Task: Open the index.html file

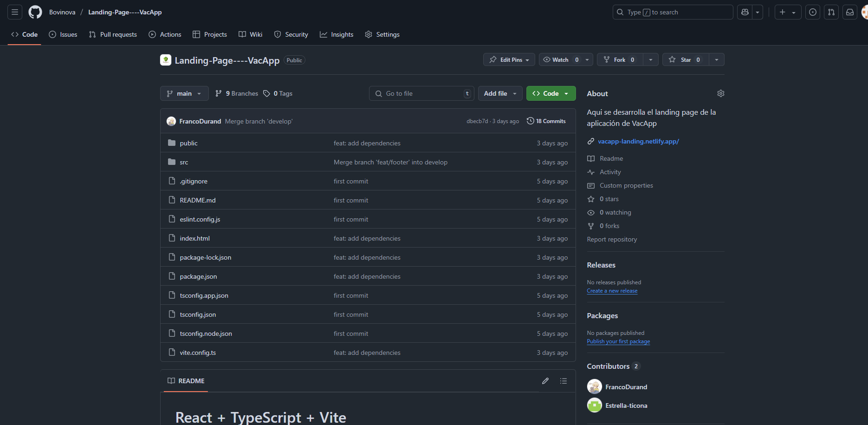Action: (x=195, y=238)
